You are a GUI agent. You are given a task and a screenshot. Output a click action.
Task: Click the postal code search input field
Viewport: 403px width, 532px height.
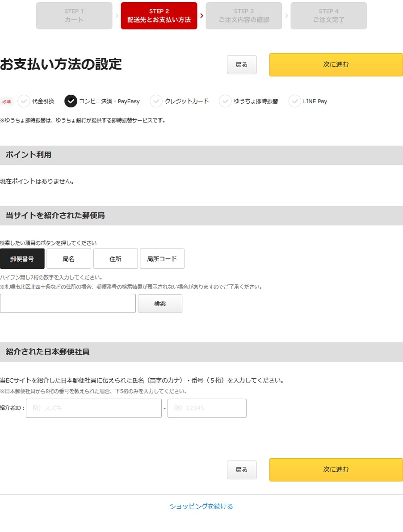(68, 304)
